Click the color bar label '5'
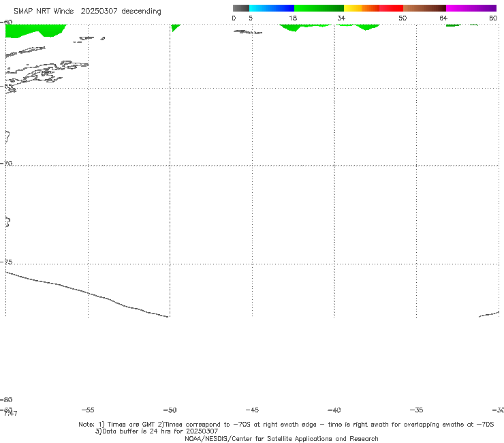 pyautogui.click(x=251, y=18)
